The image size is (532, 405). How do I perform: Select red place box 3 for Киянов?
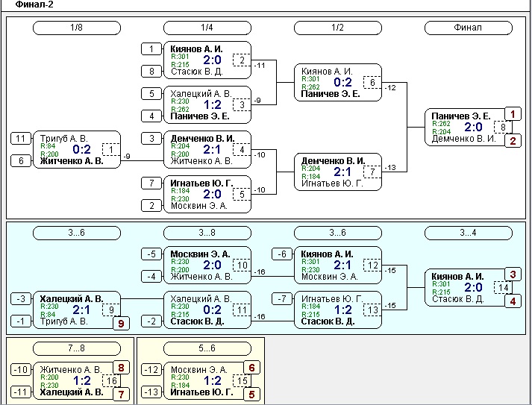[513, 274]
